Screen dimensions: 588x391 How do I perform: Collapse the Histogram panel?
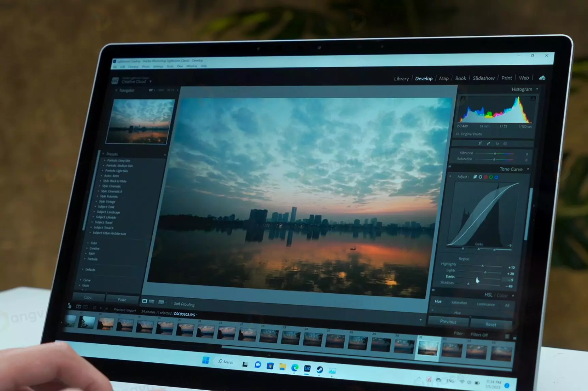[x=537, y=89]
